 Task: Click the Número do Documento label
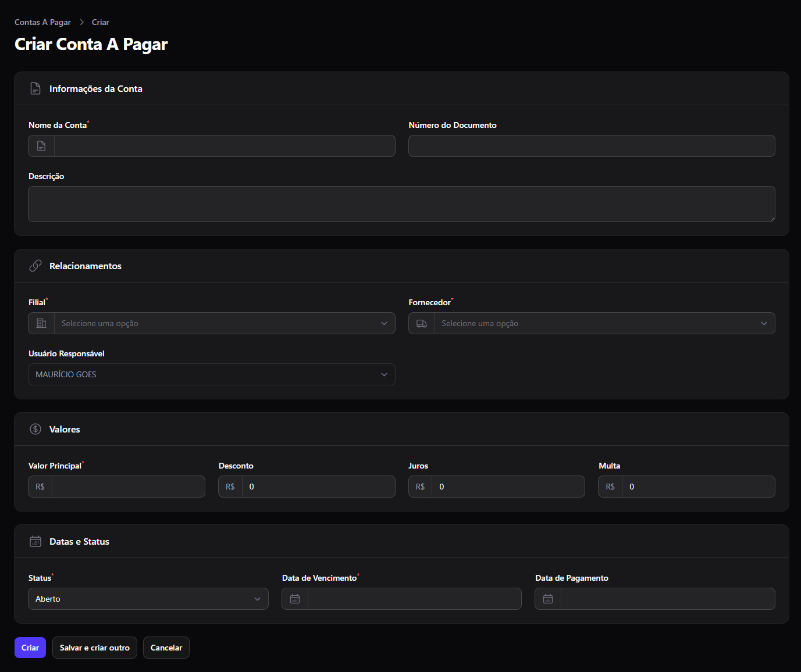point(453,125)
